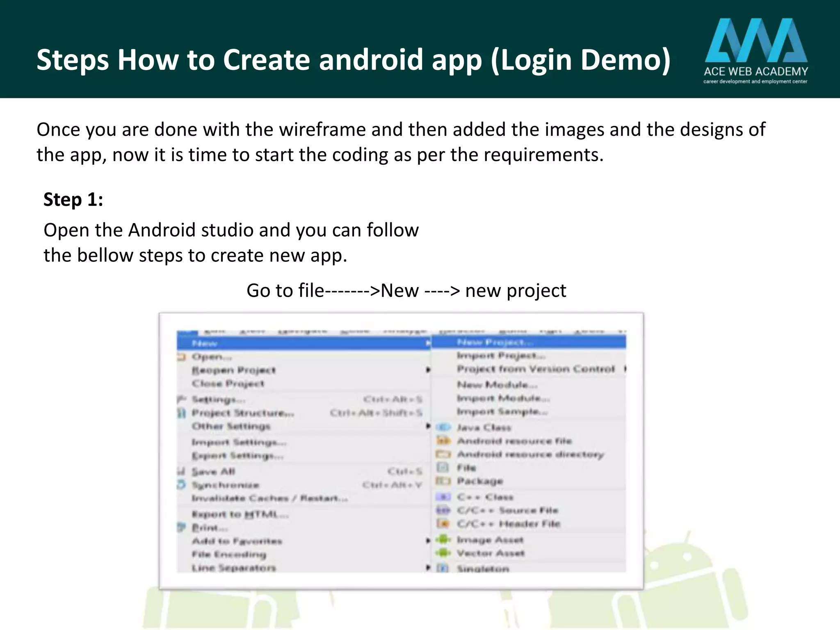
Task: Click the C/C++ Source File icon
Action: (x=443, y=510)
